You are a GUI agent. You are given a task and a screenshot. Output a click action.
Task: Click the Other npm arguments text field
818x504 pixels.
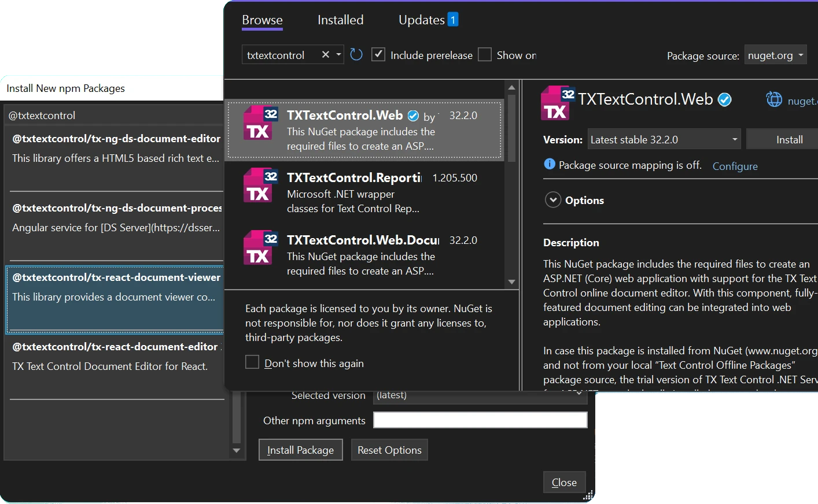click(480, 420)
